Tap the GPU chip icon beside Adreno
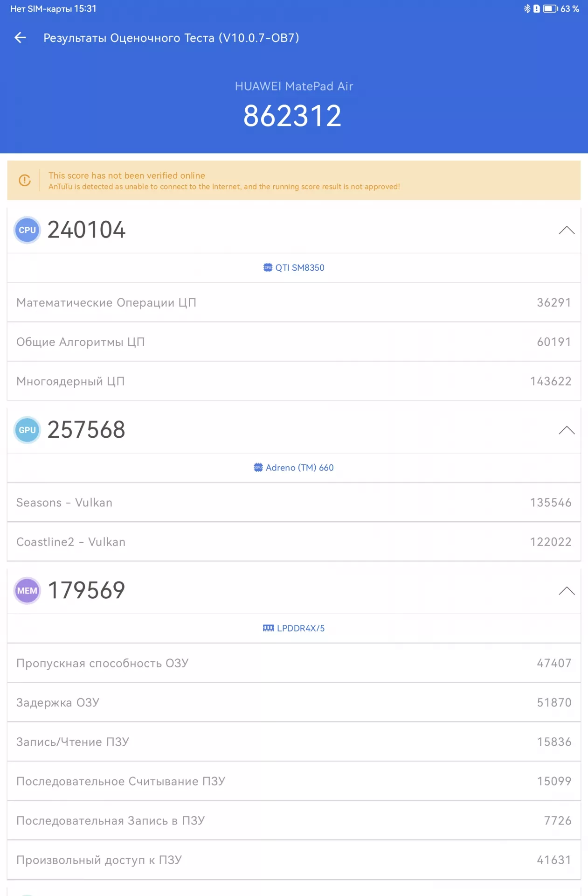This screenshot has height=896, width=588. coord(258,467)
